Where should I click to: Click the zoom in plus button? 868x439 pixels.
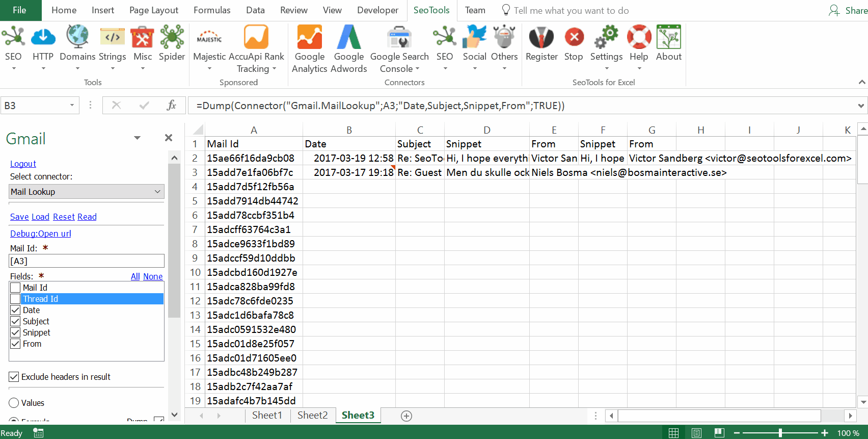tap(825, 433)
